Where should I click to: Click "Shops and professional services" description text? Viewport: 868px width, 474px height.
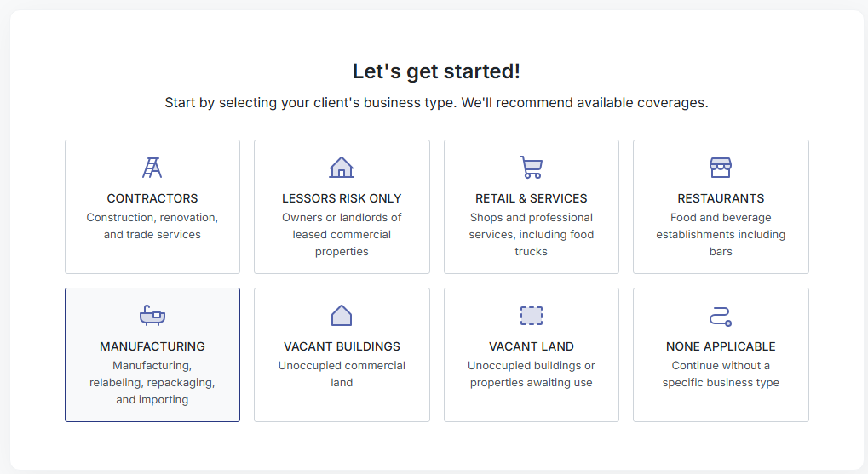[x=532, y=234]
